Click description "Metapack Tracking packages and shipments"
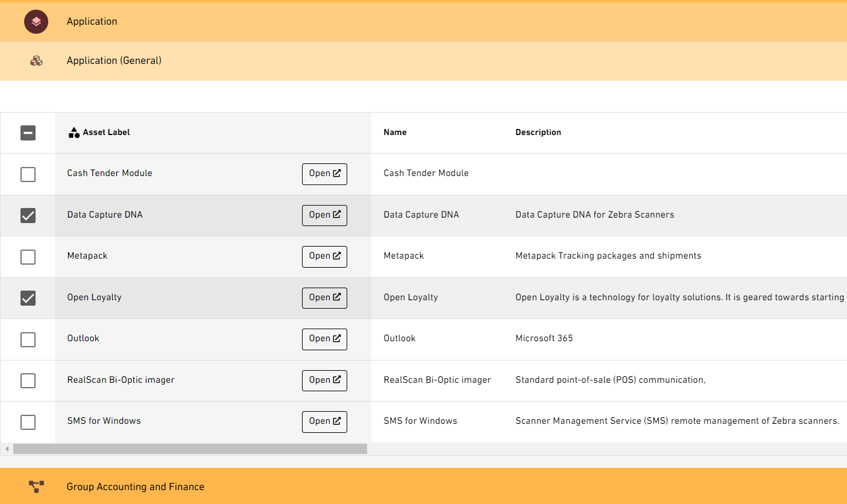 [x=608, y=256]
